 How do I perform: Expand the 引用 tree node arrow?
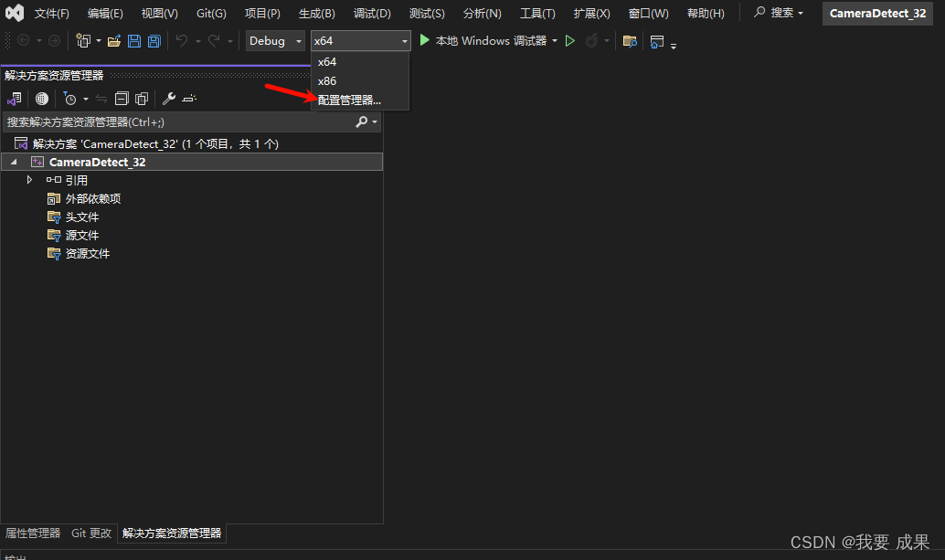(29, 180)
